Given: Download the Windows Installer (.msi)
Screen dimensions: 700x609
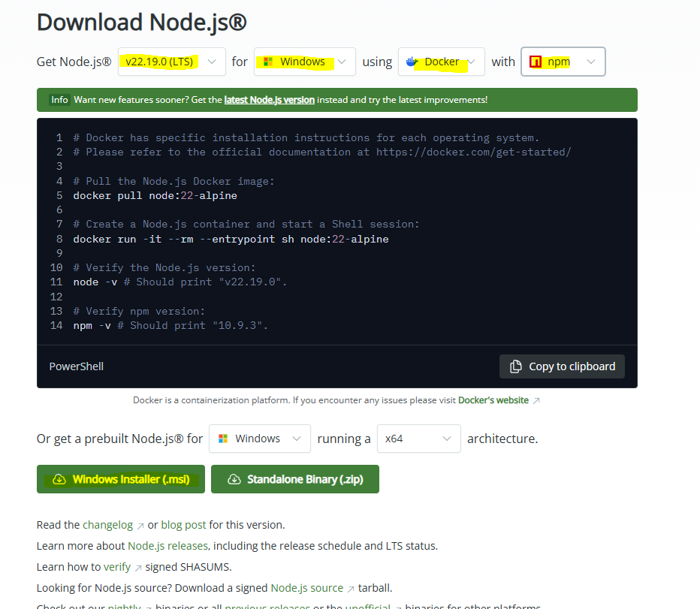Looking at the screenshot, I should pos(120,479).
